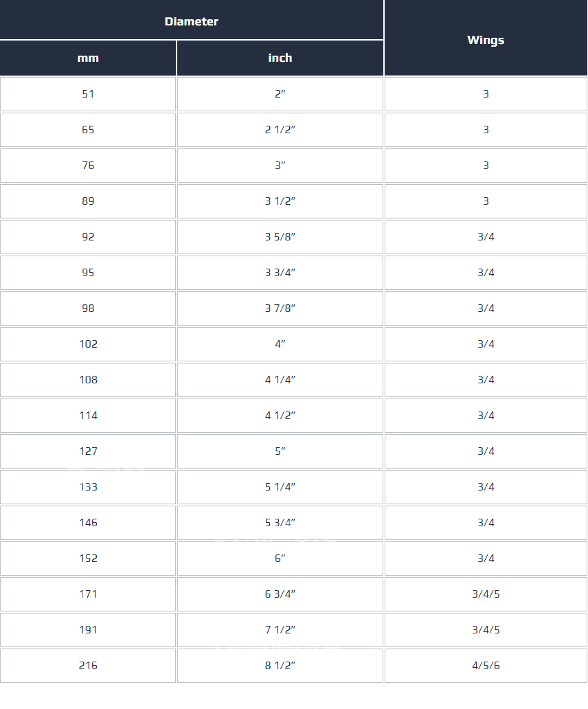Click the Diameter column group header
The height and width of the screenshot is (709, 588).
coord(192,21)
